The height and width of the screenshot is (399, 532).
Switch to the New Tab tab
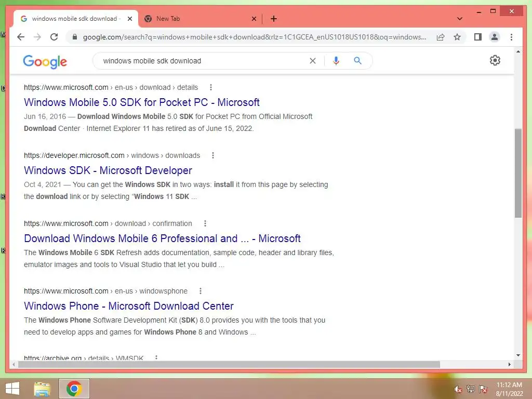pos(200,19)
